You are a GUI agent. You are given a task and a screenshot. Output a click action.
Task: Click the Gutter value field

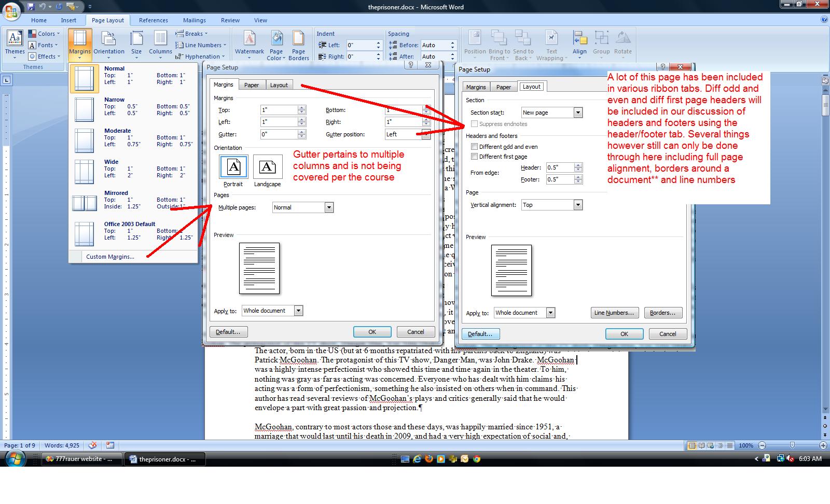279,134
